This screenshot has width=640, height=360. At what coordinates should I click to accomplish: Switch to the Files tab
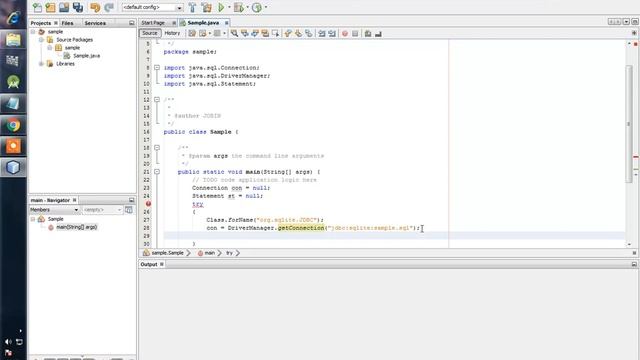pos(67,23)
